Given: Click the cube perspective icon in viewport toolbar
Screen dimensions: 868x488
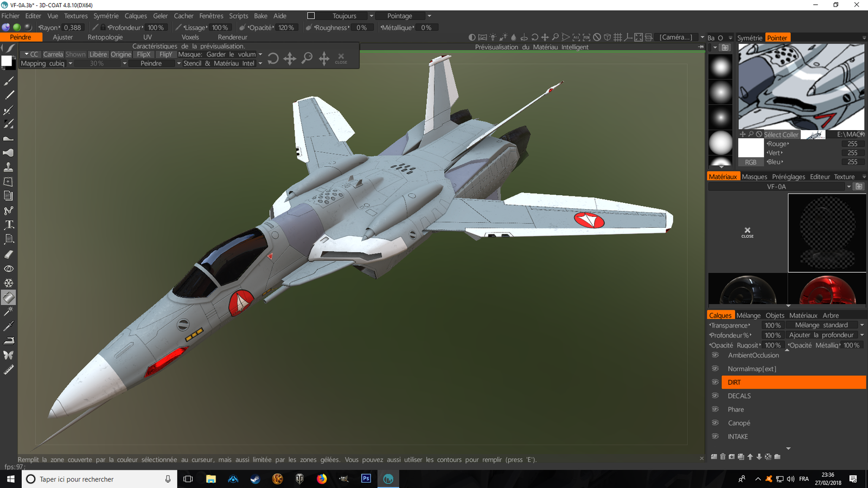Looking at the screenshot, I should pyautogui.click(x=607, y=37).
